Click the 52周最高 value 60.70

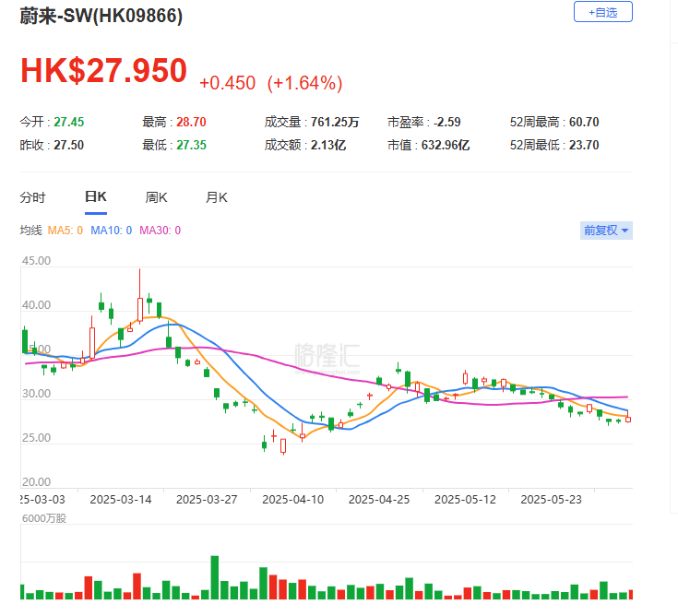(x=585, y=122)
